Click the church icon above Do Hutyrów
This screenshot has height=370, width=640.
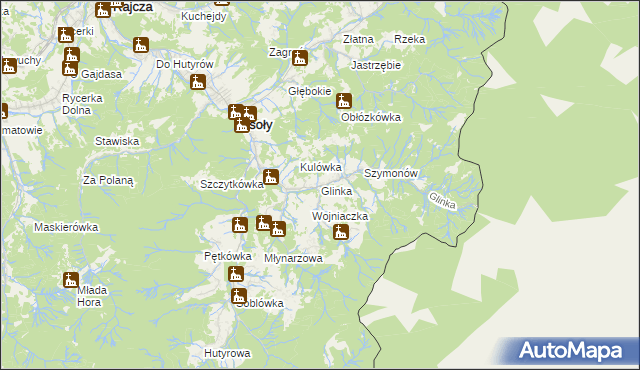[x=141, y=45]
